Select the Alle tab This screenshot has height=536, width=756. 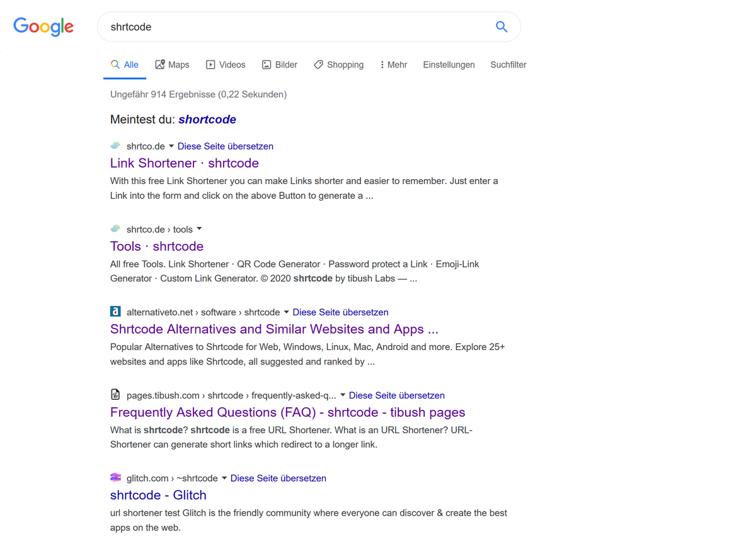pos(125,64)
